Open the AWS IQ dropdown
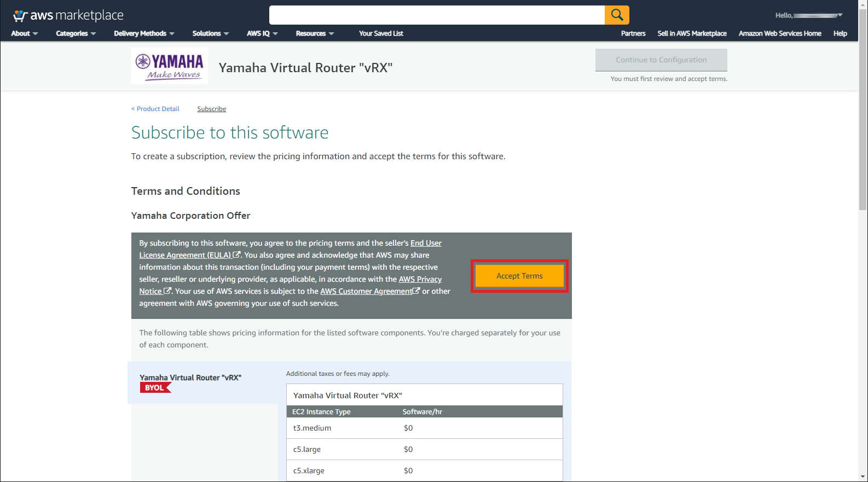This screenshot has height=482, width=868. pyautogui.click(x=262, y=33)
